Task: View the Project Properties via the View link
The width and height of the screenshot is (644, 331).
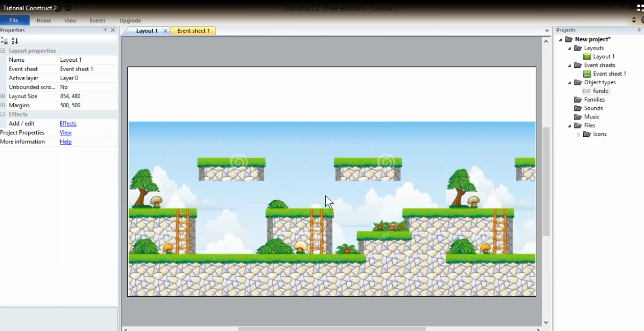Action: (65, 132)
